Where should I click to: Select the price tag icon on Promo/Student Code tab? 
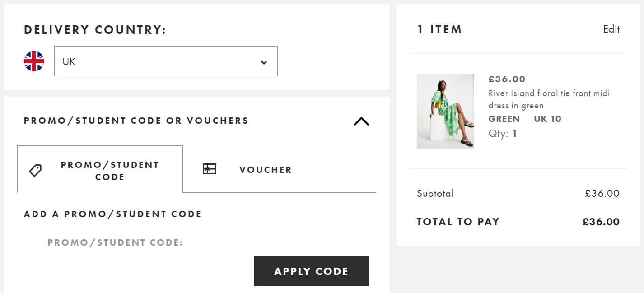pyautogui.click(x=35, y=170)
